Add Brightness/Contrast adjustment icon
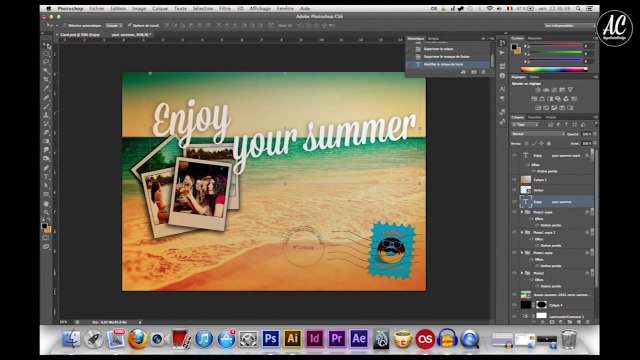640x360 pixels. (x=538, y=90)
